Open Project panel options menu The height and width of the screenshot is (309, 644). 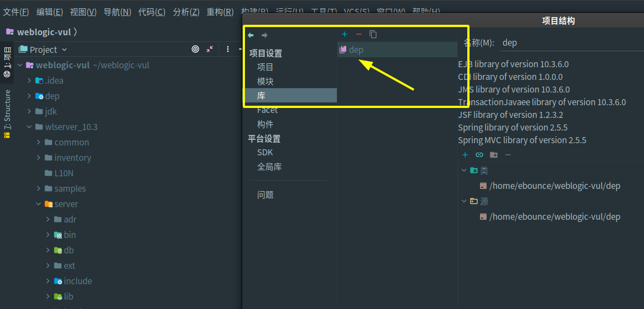click(228, 49)
